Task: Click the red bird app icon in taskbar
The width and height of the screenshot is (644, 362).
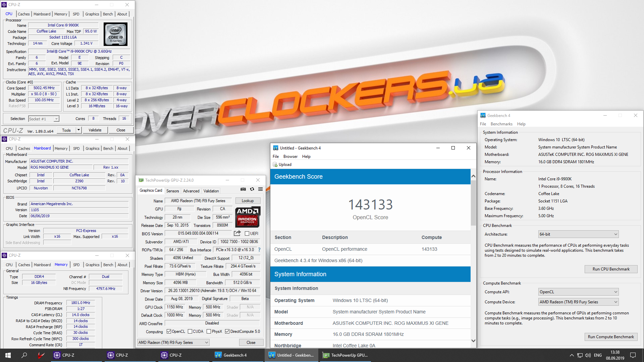Action: 41,355
